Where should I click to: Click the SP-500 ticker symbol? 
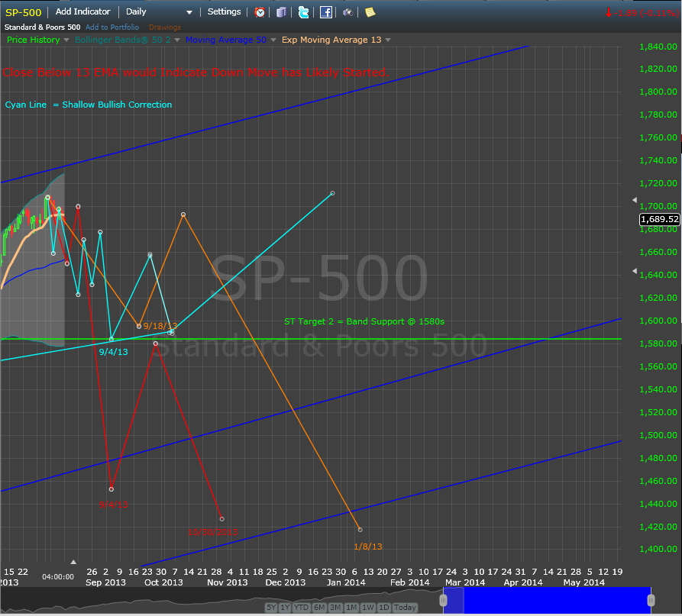coord(23,13)
